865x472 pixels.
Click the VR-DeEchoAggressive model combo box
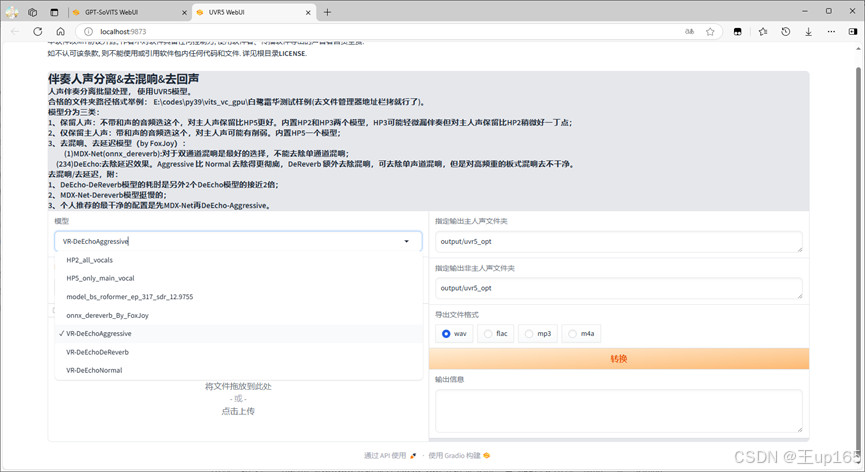tap(238, 242)
